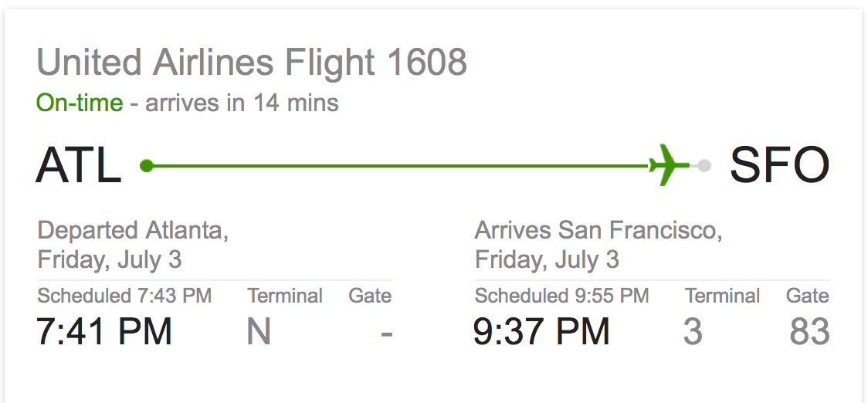Click the green On-time status text

pos(80,103)
